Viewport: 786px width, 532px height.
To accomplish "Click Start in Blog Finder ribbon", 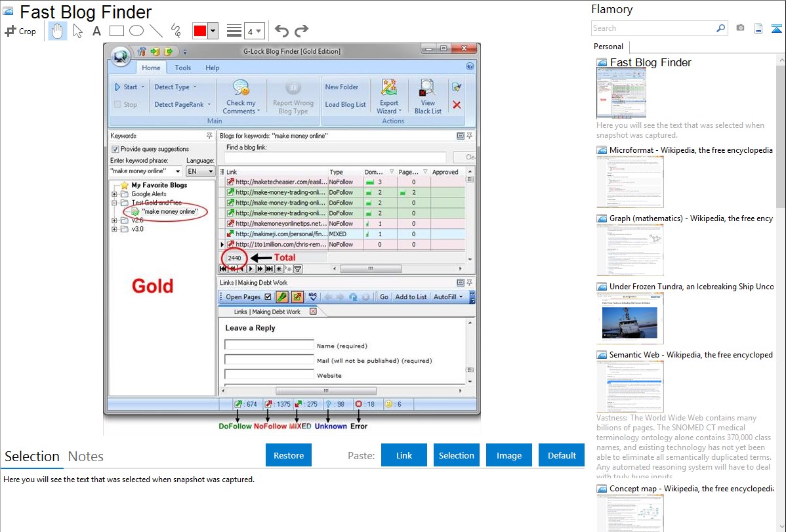I will (129, 87).
